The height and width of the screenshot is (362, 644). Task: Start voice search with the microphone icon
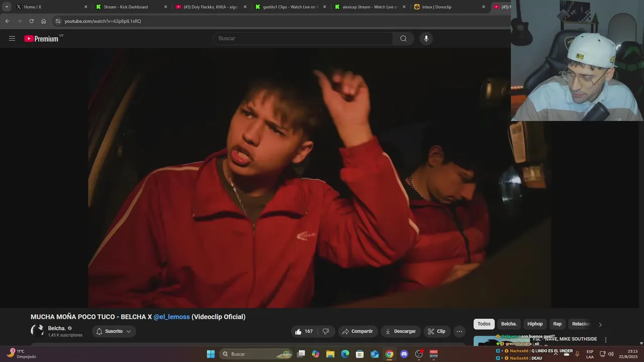[x=426, y=38]
